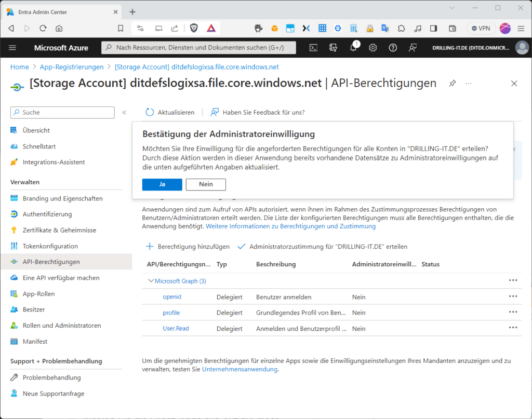Open the browser extensions puzzle icon
This screenshot has width=532, height=419.
(x=402, y=29)
